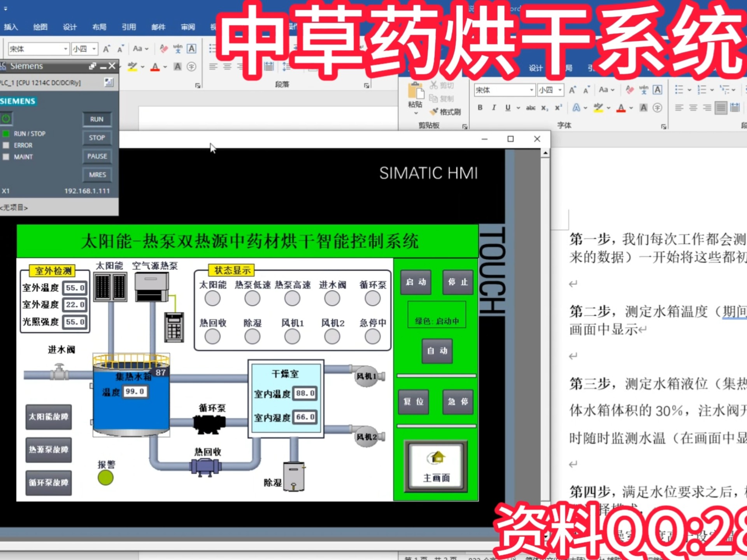Image resolution: width=747 pixels, height=560 pixels.
Task: Click the Paste icon in front Word ribbon
Action: click(416, 91)
